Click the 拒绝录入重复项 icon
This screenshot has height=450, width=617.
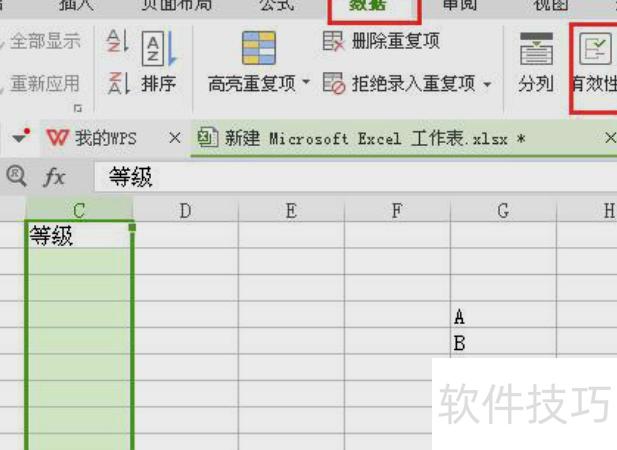coord(334,83)
